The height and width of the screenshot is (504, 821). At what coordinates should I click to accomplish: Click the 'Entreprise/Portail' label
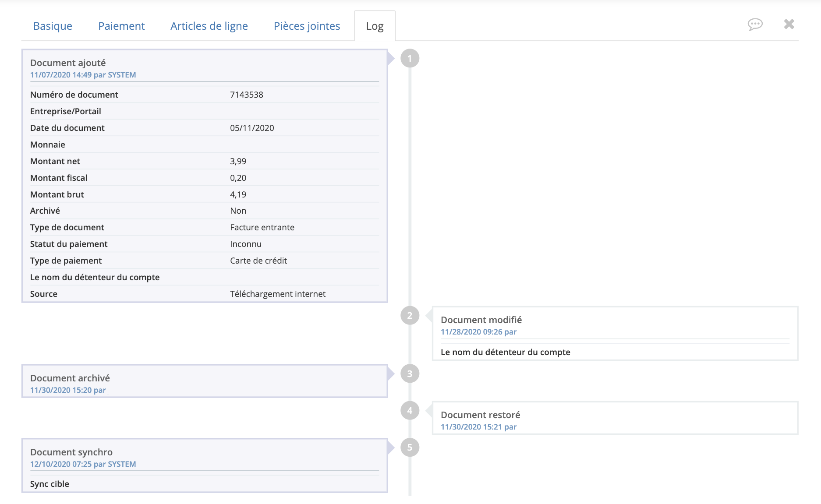(66, 111)
